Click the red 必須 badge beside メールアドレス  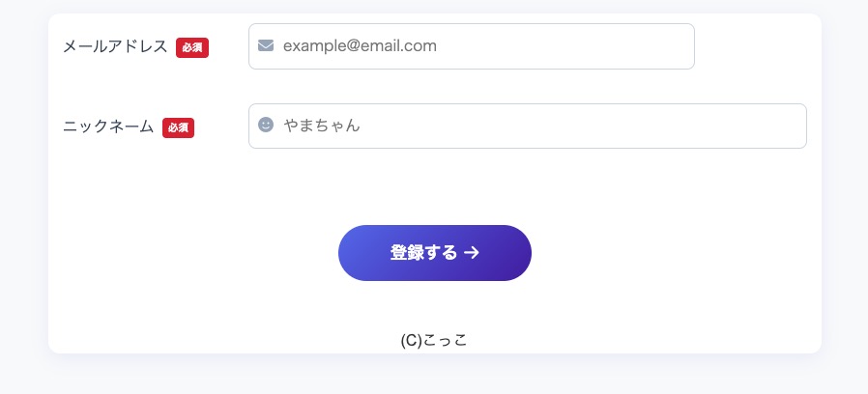[x=192, y=46]
